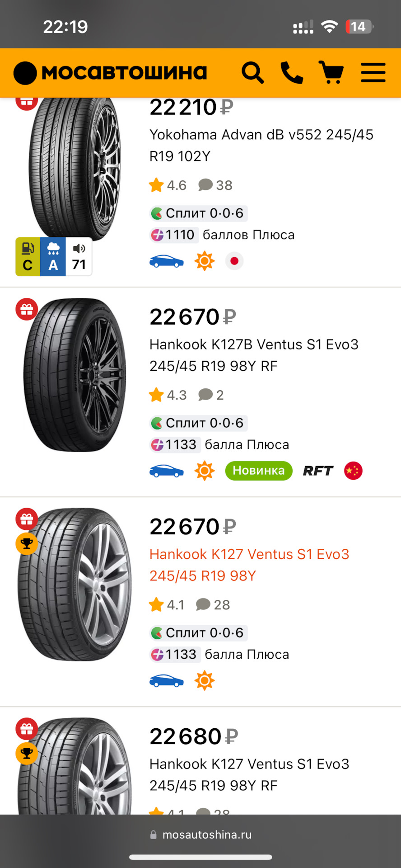This screenshot has width=401, height=868.
Task: Open the hamburger menu
Action: pos(373,73)
